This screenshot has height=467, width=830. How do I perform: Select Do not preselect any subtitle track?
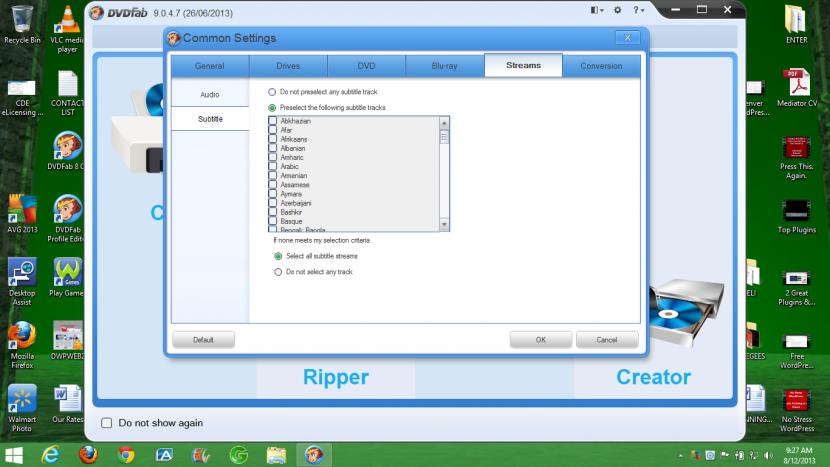[x=272, y=92]
